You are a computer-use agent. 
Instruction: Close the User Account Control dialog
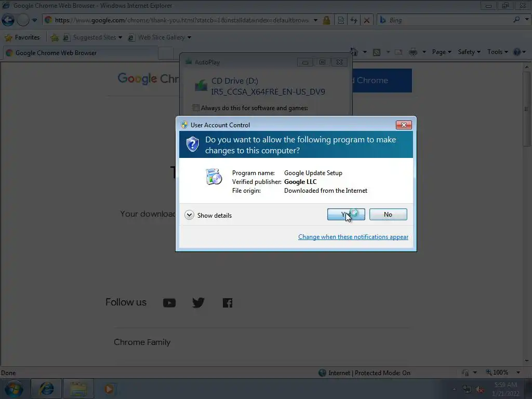404,125
